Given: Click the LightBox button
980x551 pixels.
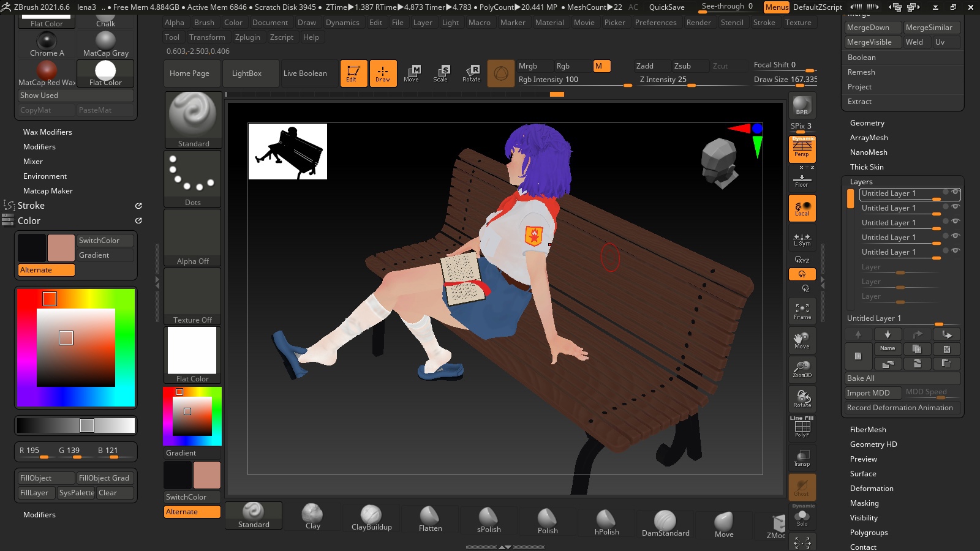Looking at the screenshot, I should (247, 73).
